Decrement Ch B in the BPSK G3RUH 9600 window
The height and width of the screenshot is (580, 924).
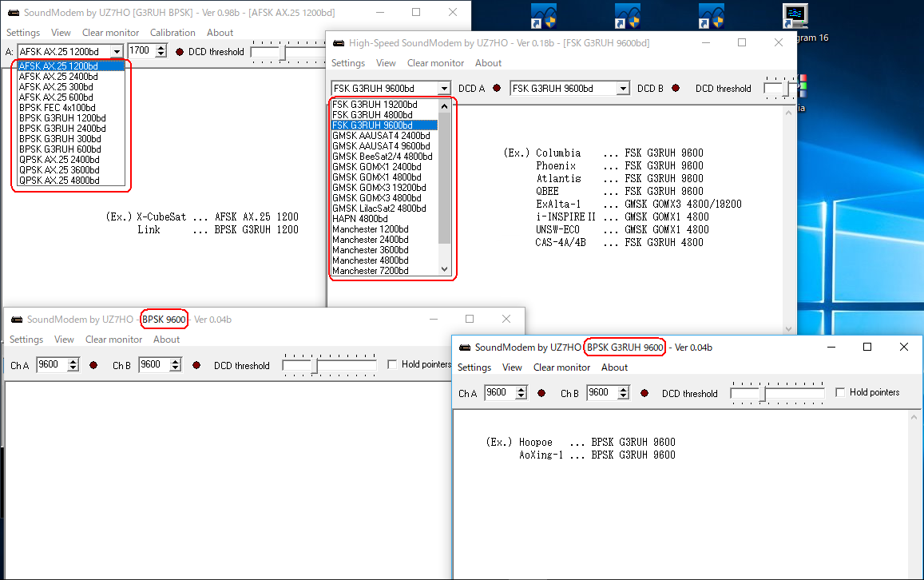624,396
